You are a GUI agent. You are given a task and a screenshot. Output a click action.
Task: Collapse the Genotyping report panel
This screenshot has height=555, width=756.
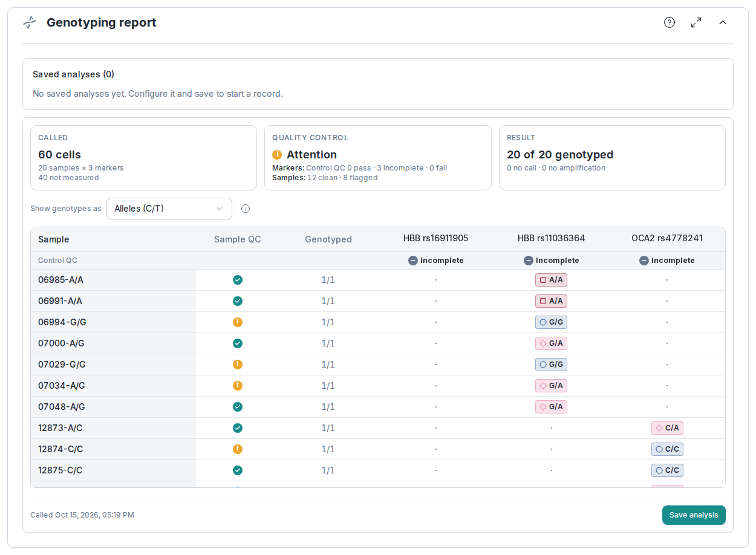[723, 22]
